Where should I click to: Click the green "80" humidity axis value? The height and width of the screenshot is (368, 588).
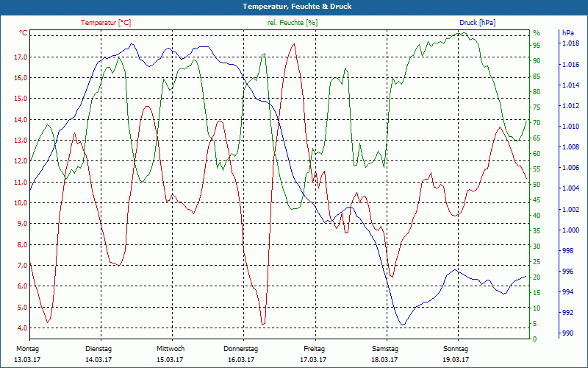(x=537, y=91)
